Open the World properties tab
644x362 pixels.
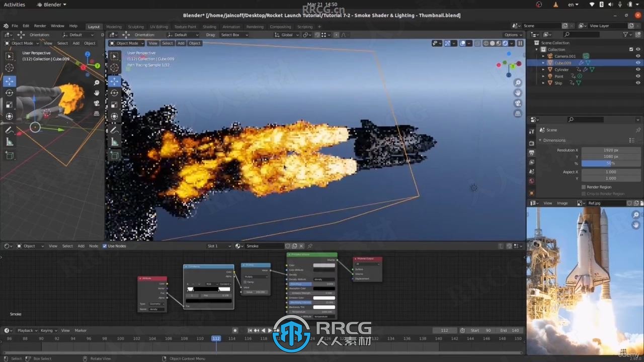pos(531,181)
